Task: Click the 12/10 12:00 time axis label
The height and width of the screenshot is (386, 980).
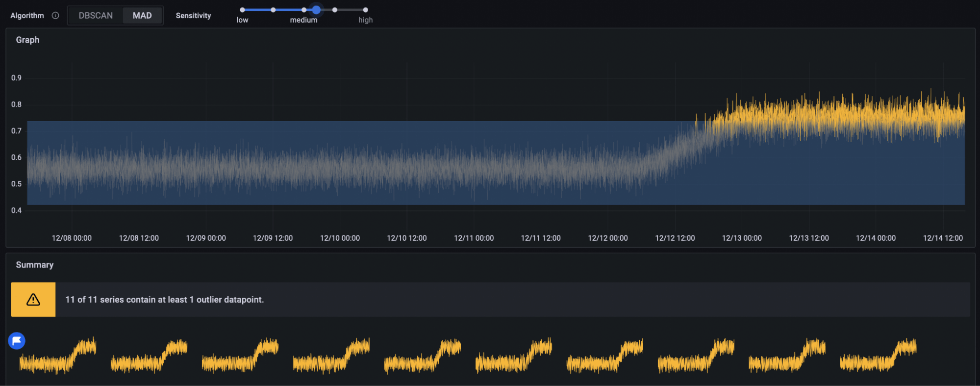Action: [x=406, y=238]
